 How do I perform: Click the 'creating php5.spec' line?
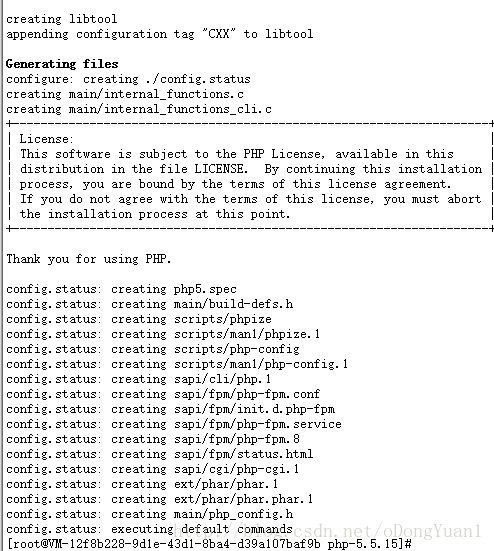pyautogui.click(x=121, y=290)
